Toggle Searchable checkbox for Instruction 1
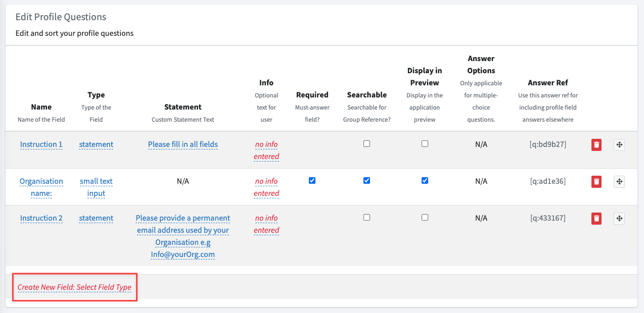644x313 pixels. 366,144
